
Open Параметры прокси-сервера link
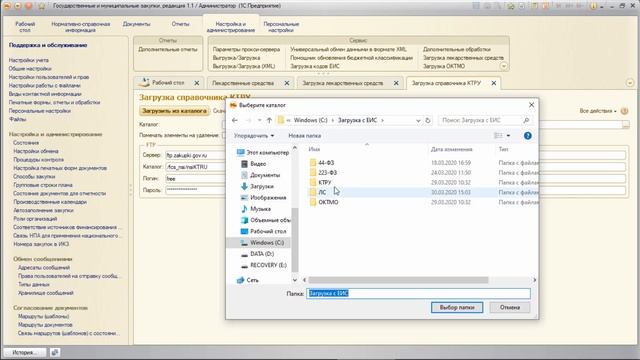pyautogui.click(x=246, y=49)
